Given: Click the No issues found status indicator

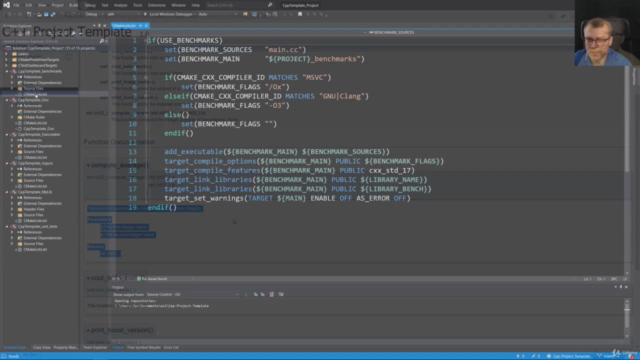Looking at the screenshot, I should click(152, 279).
